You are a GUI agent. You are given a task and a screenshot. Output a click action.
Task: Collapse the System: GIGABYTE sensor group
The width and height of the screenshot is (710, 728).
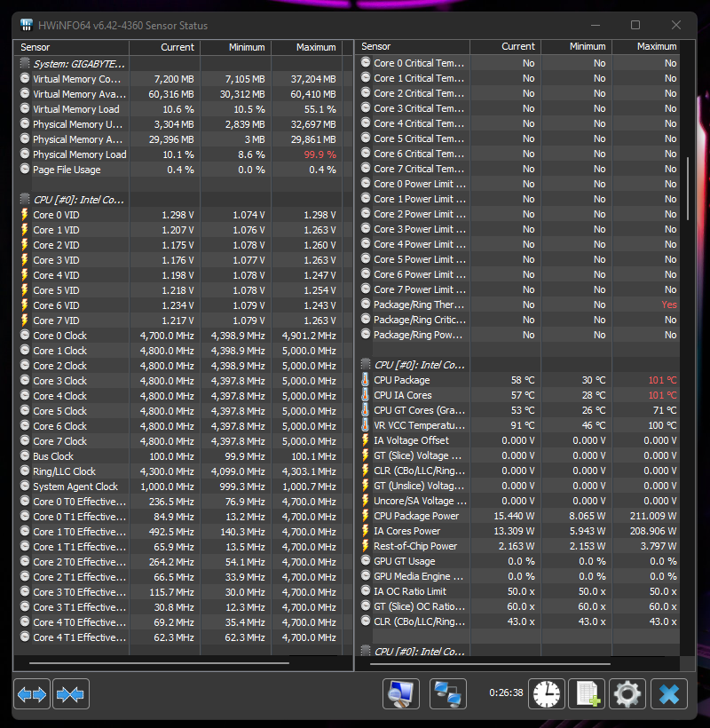(25, 63)
